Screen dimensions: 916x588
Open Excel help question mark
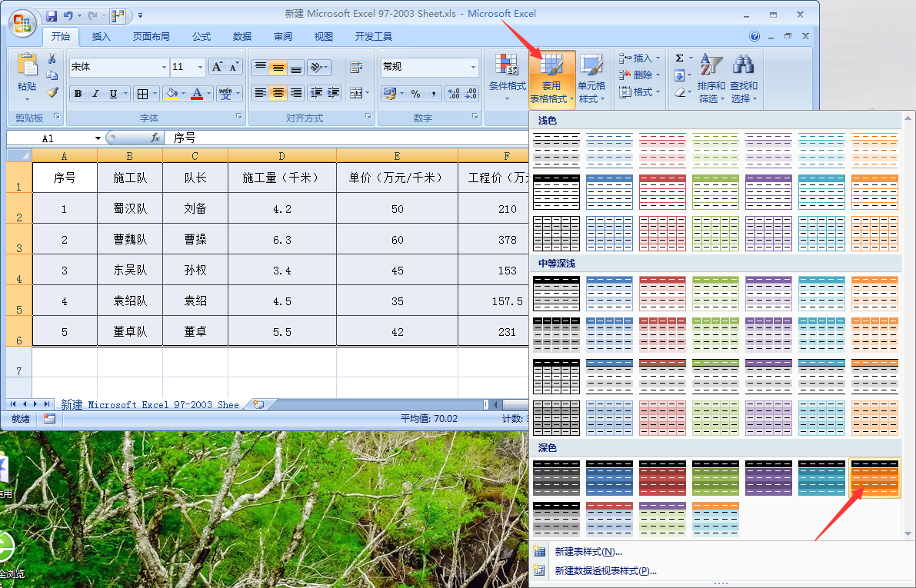coord(754,36)
